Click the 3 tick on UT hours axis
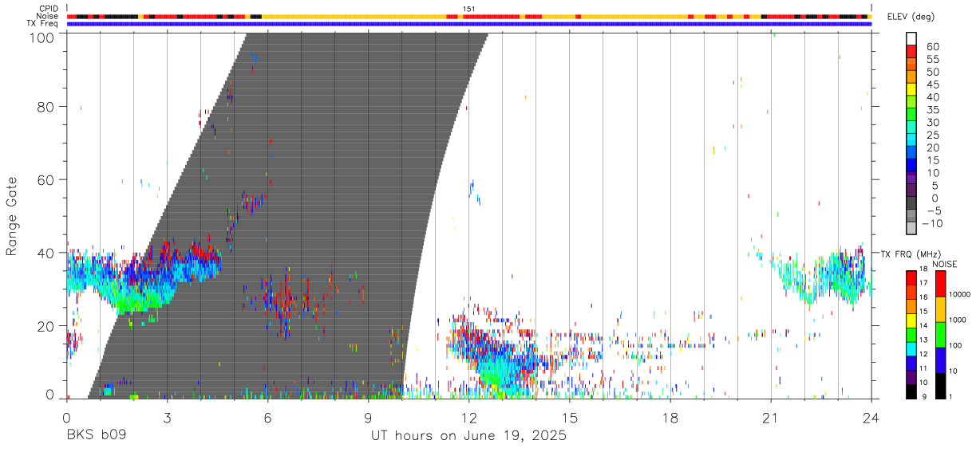The width and height of the screenshot is (980, 452). point(167,417)
